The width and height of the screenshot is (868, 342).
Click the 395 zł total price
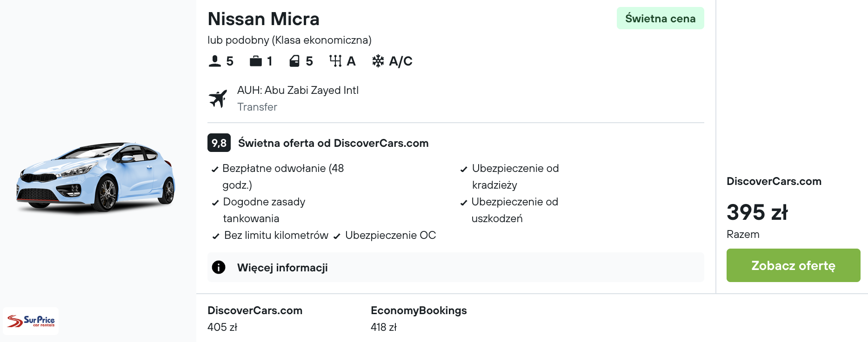pos(757,212)
